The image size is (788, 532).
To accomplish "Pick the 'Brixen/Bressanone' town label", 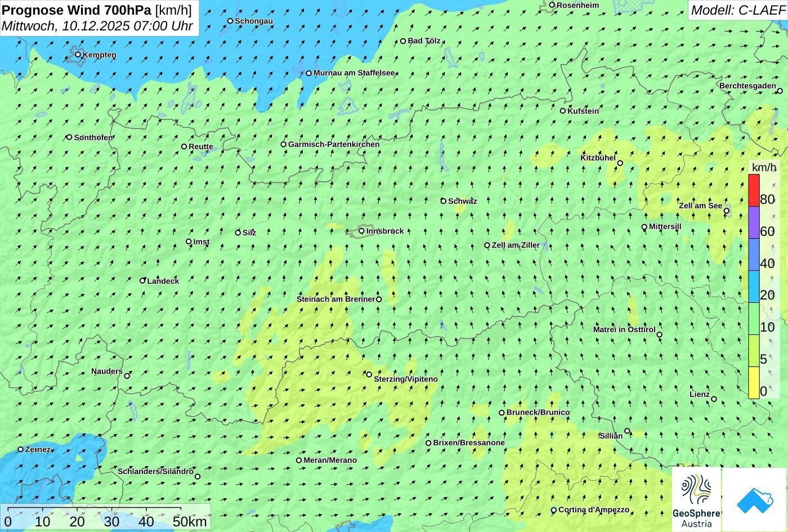I will pyautogui.click(x=469, y=442).
